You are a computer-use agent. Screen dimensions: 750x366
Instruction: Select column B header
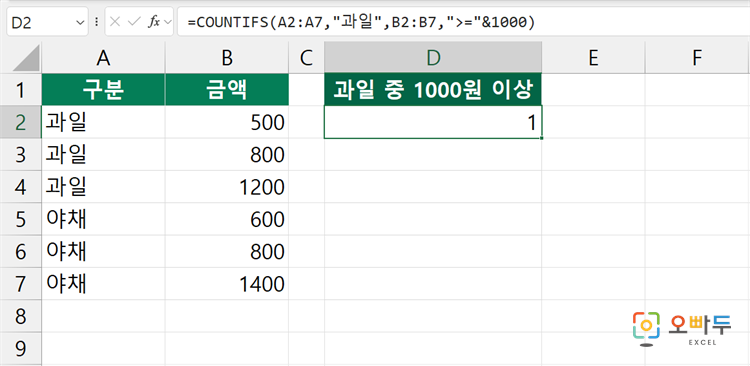coord(227,58)
